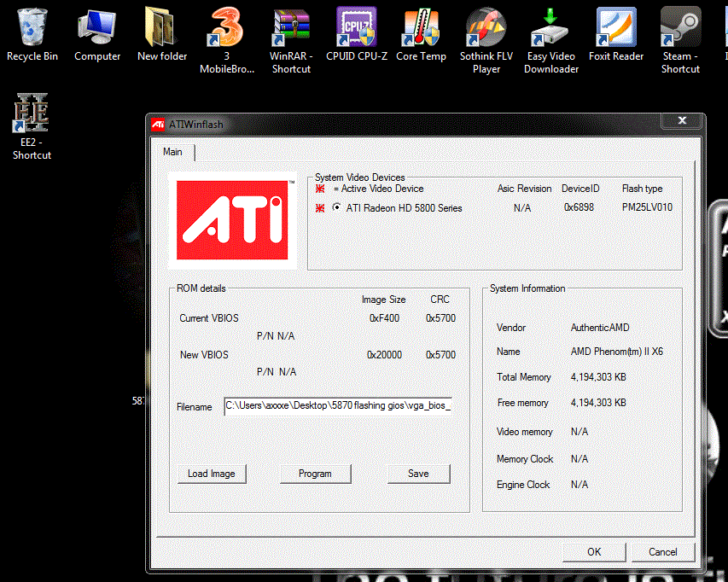Click the Save button
Viewport: 728px width, 582px height.
[x=418, y=474]
